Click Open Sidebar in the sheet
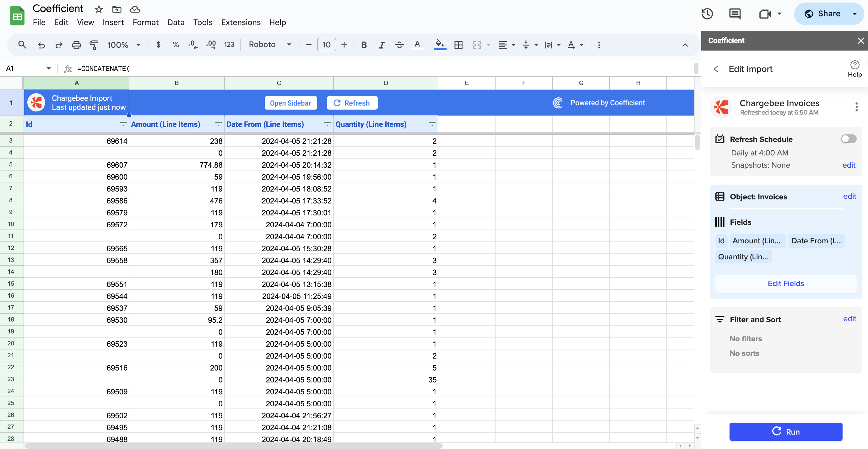868x449 pixels. (290, 103)
